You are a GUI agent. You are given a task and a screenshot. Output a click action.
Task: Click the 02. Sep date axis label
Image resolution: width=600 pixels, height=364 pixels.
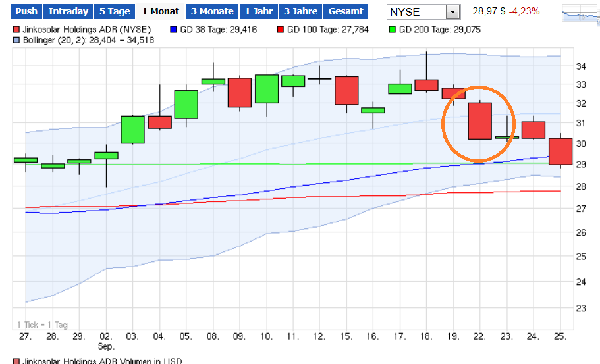pyautogui.click(x=106, y=341)
